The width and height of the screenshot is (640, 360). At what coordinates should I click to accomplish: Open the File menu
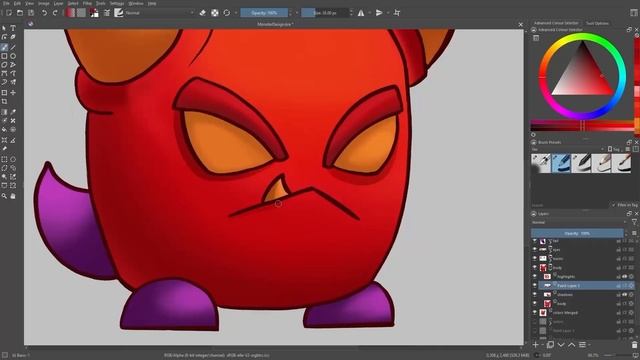tap(6, 3)
